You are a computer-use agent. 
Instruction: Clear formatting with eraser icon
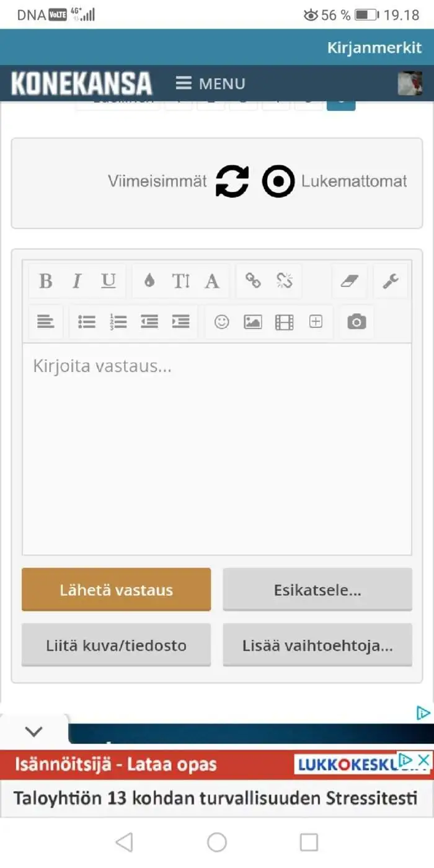350,281
